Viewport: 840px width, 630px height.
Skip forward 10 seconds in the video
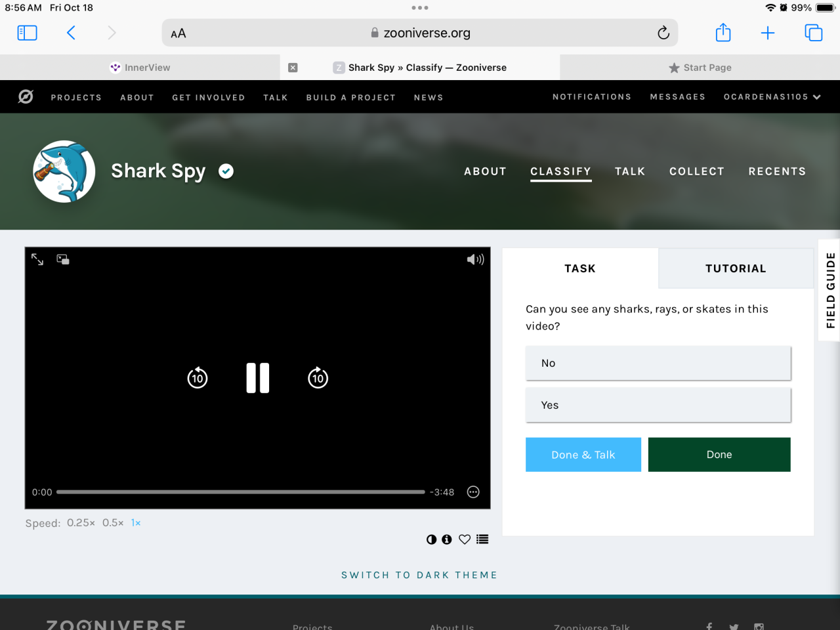318,378
